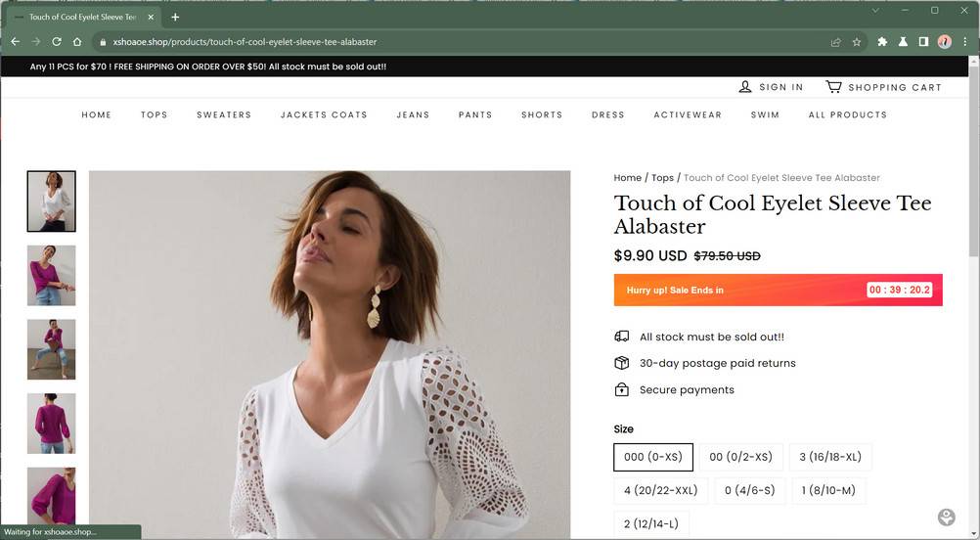Image resolution: width=980 pixels, height=540 pixels.
Task: Choose size 3 (16/18-XL)
Action: 830,457
